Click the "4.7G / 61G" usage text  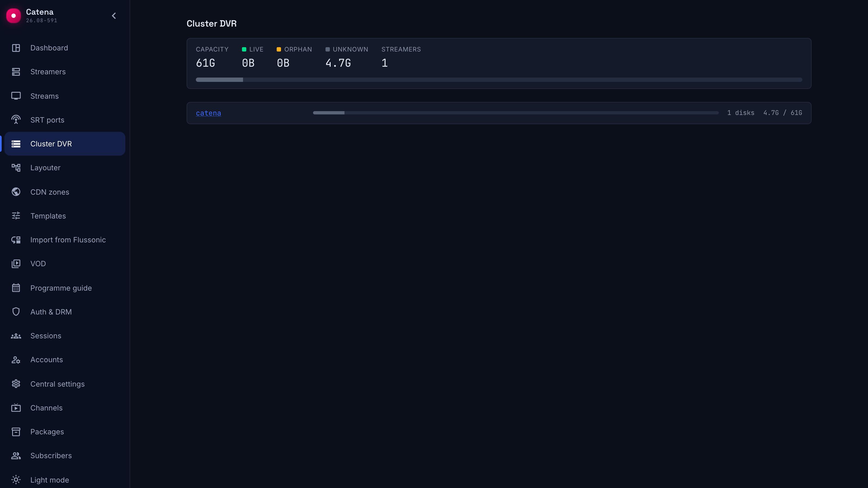(x=782, y=113)
